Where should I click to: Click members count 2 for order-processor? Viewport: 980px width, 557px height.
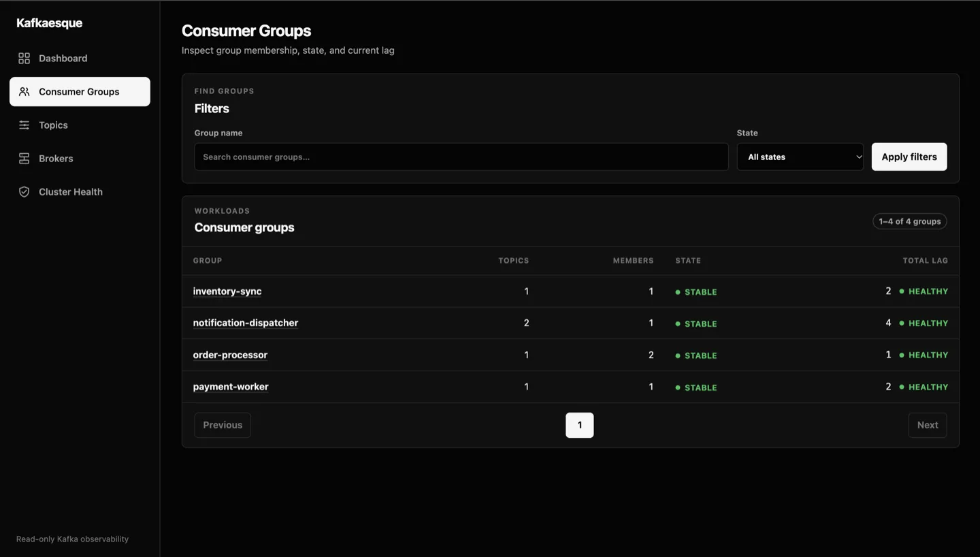point(651,355)
